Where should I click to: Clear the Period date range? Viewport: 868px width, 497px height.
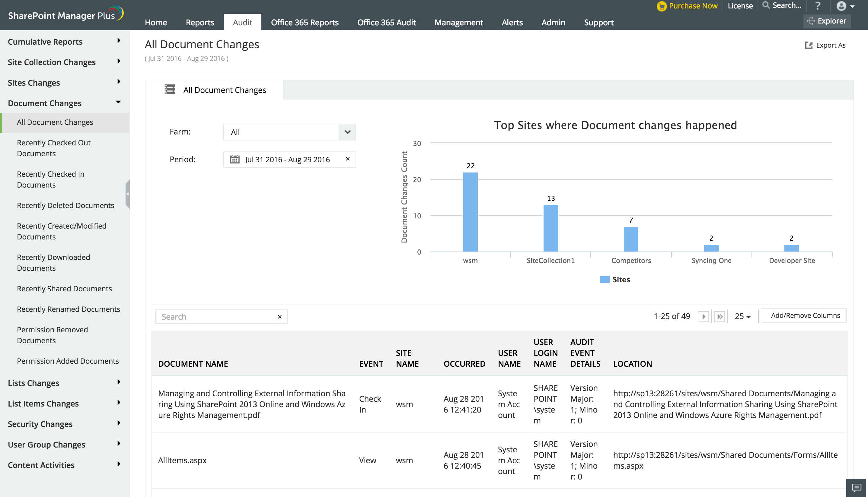[348, 159]
